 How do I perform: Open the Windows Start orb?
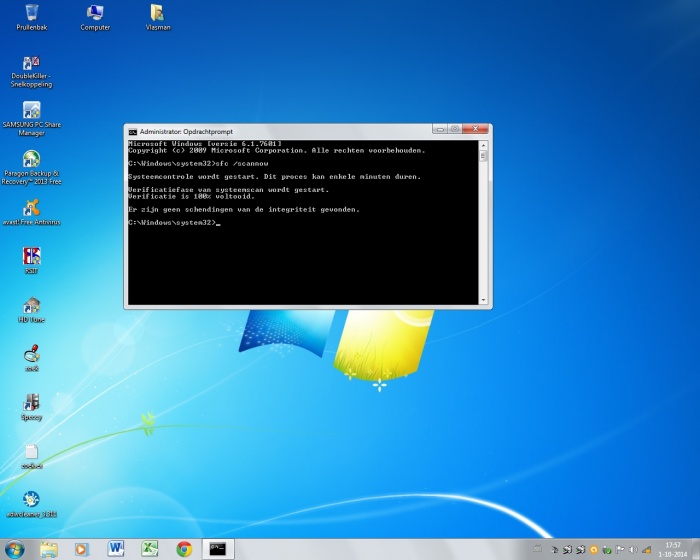tap(14, 549)
